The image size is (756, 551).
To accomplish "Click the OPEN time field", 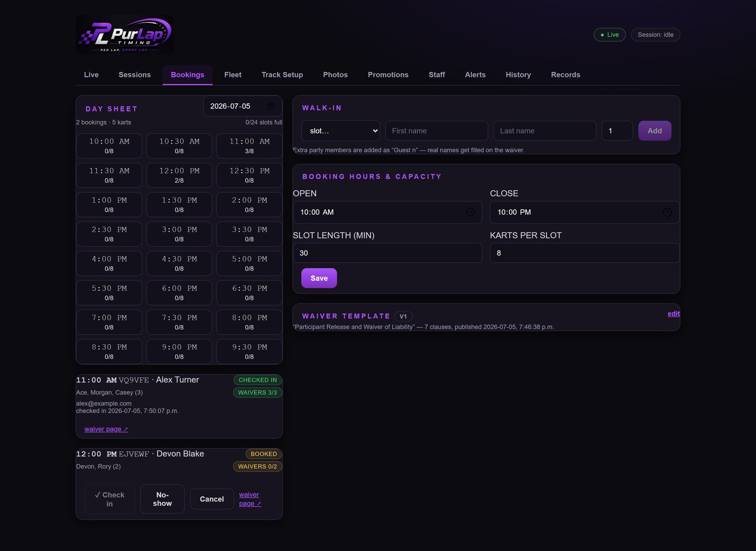I will click(x=387, y=212).
